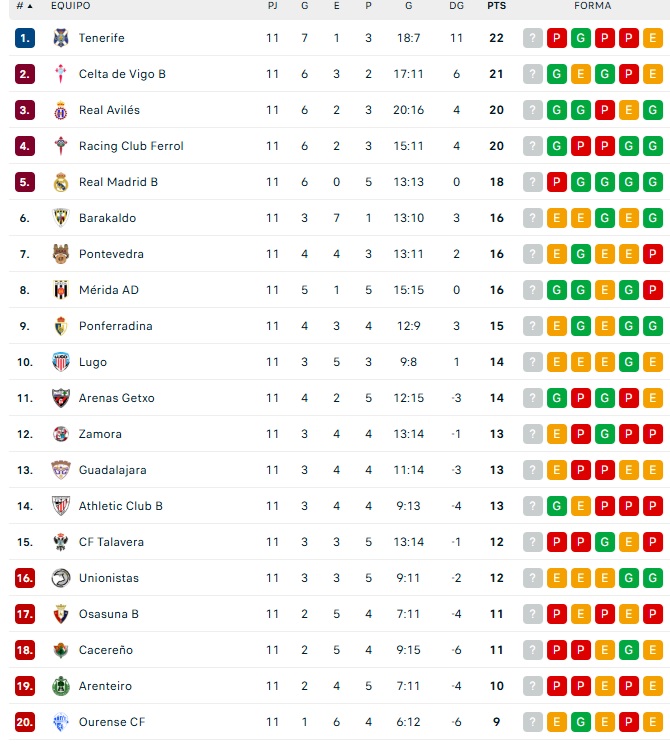The width and height of the screenshot is (670, 755).
Task: Click the DG column header
Action: [x=457, y=6]
